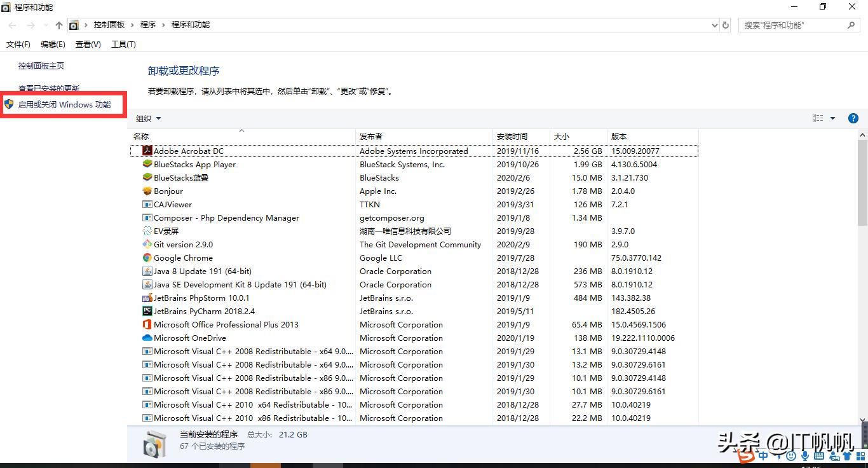Open Sogou voice input microphone icon

[x=805, y=456]
